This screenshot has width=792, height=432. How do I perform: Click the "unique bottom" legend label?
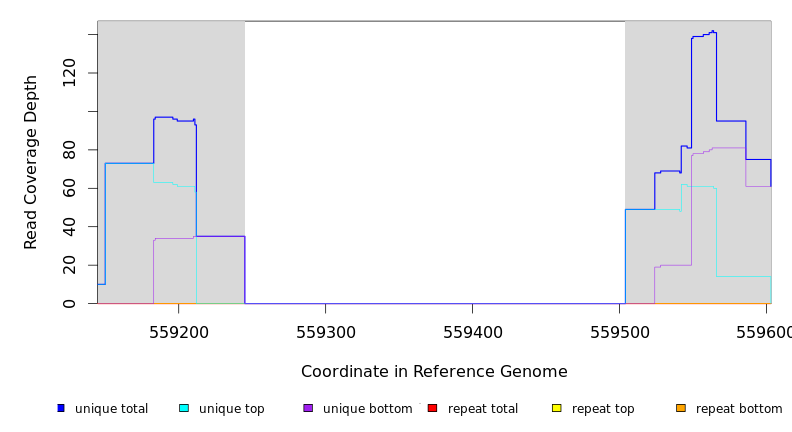click(x=367, y=409)
